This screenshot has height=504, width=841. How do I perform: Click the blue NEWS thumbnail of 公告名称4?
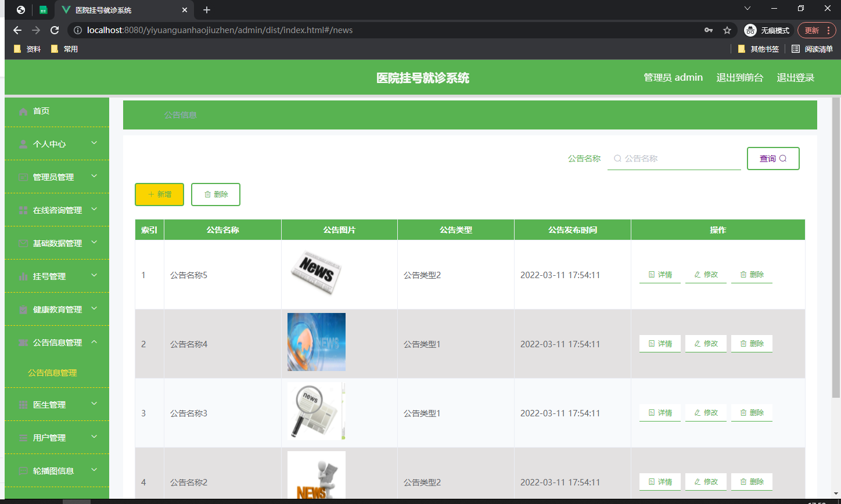pos(317,342)
